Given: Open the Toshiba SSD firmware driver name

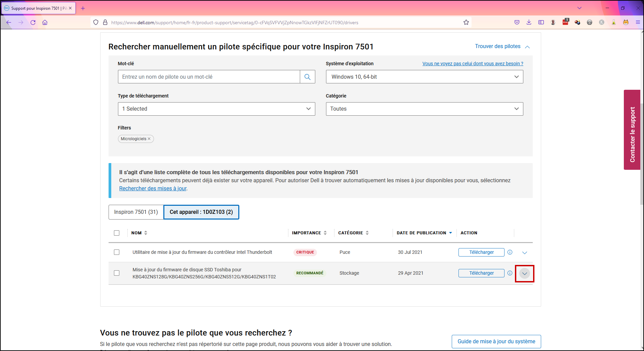Looking at the screenshot, I should [x=204, y=273].
